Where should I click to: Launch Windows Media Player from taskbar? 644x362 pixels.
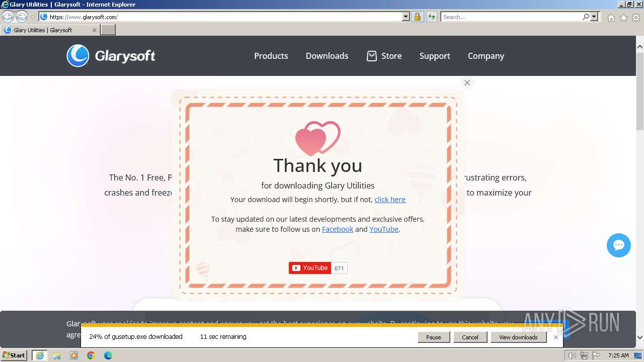(x=74, y=355)
